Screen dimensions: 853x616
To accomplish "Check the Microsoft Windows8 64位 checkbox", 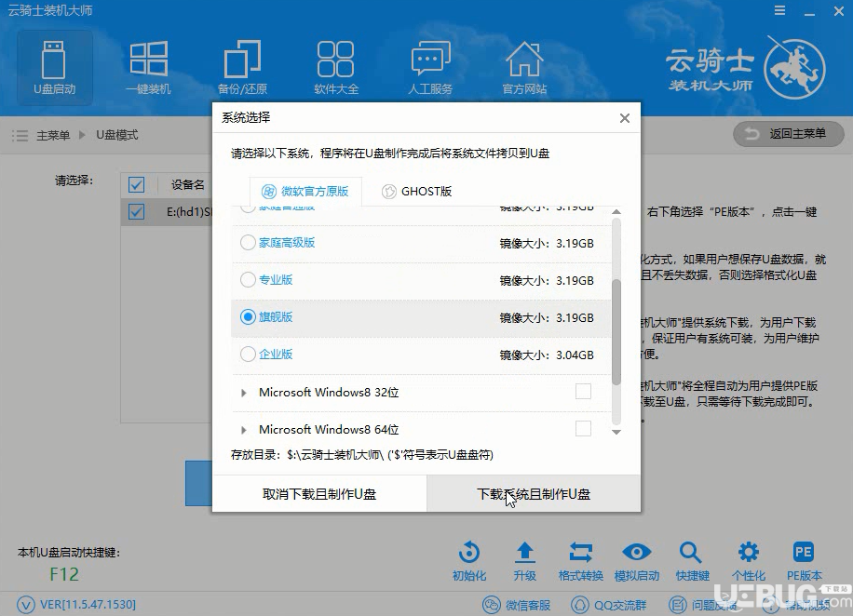I will click(583, 429).
